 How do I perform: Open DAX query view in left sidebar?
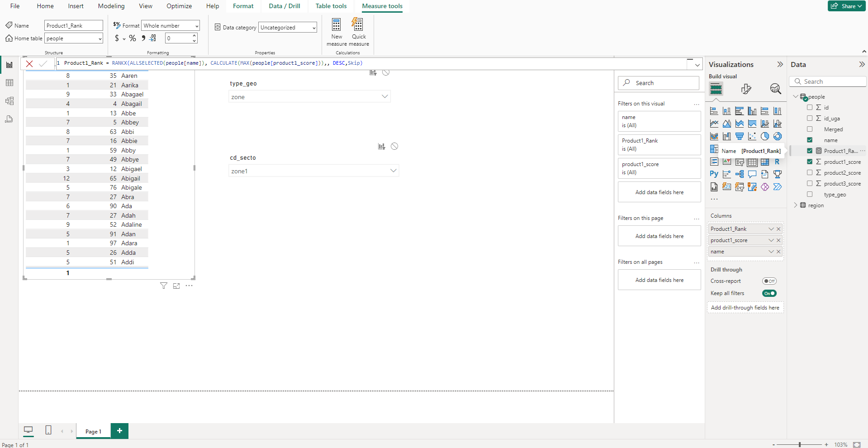pyautogui.click(x=9, y=119)
